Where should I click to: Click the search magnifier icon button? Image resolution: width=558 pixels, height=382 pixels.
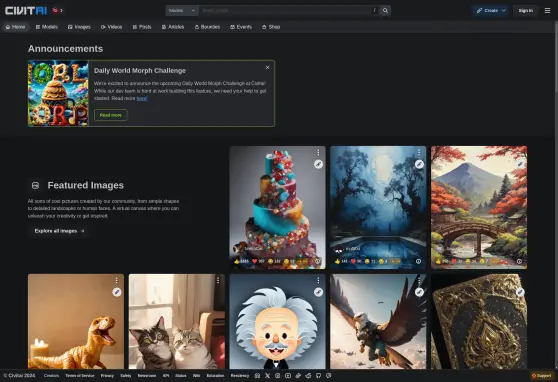385,11
